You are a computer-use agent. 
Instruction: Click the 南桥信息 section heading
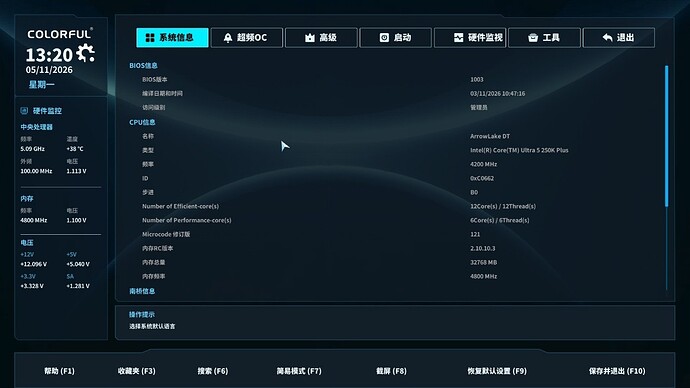[142, 291]
